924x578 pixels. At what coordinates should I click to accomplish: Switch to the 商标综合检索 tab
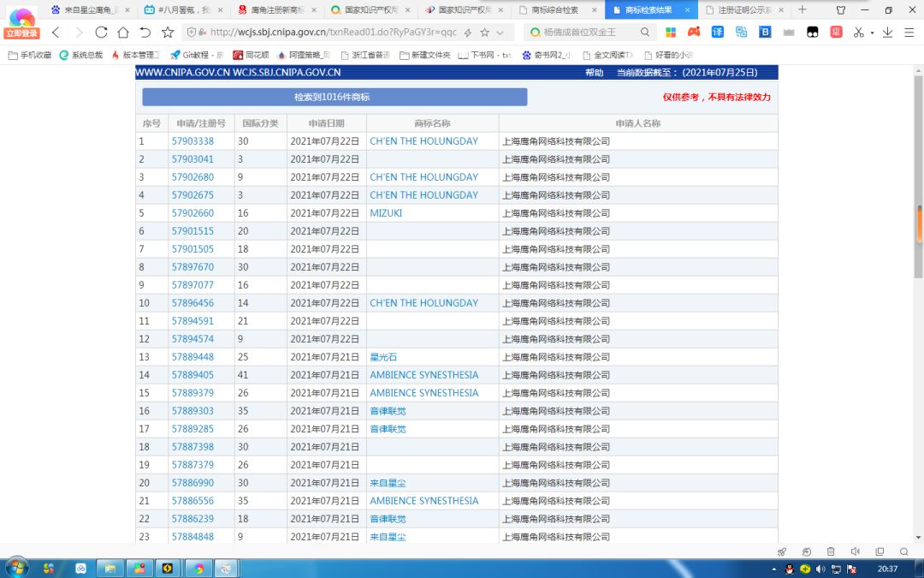[558, 10]
